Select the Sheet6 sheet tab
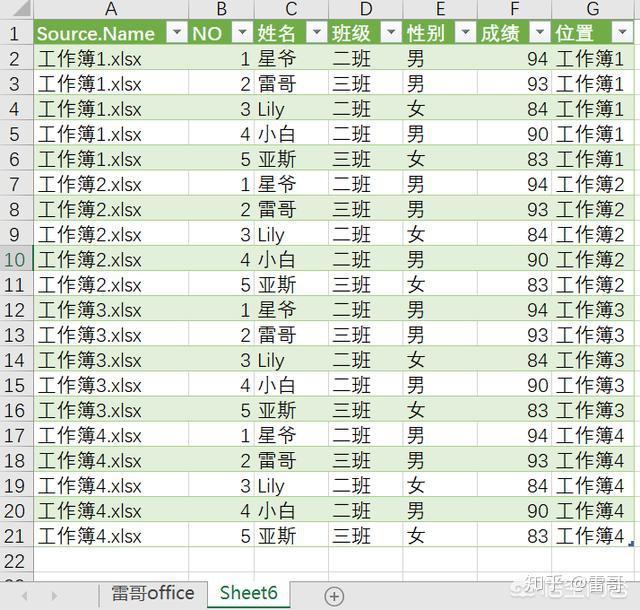 pos(249,593)
